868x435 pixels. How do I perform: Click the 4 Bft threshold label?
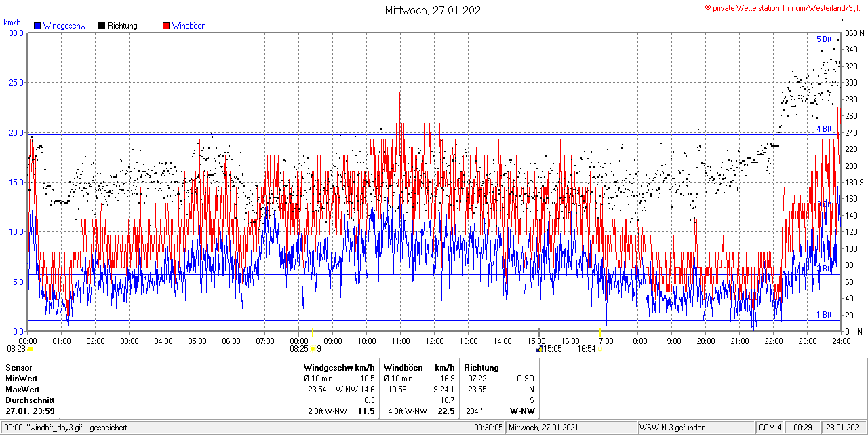pyautogui.click(x=824, y=128)
